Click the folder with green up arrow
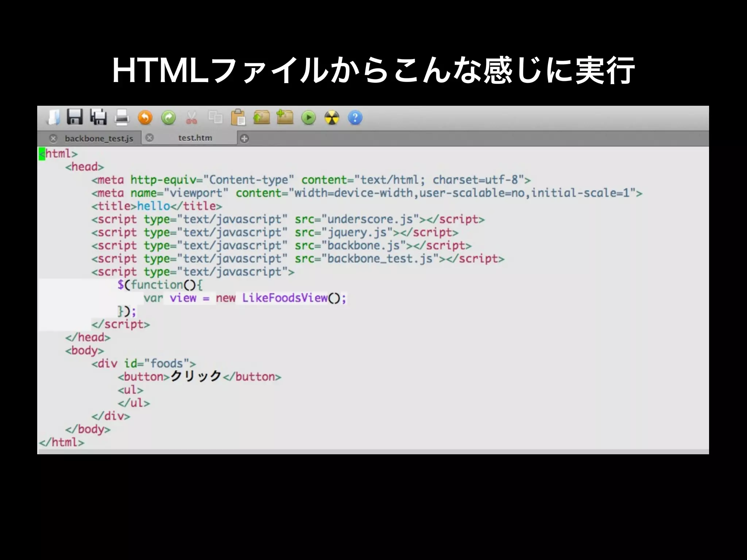This screenshot has width=747, height=560. pyautogui.click(x=262, y=117)
